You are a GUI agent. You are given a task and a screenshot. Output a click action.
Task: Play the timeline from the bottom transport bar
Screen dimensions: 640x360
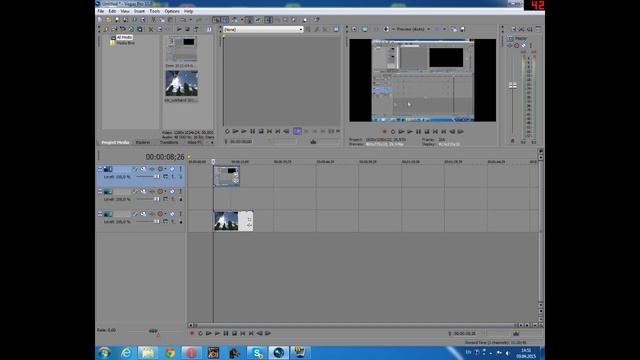pyautogui.click(x=217, y=333)
